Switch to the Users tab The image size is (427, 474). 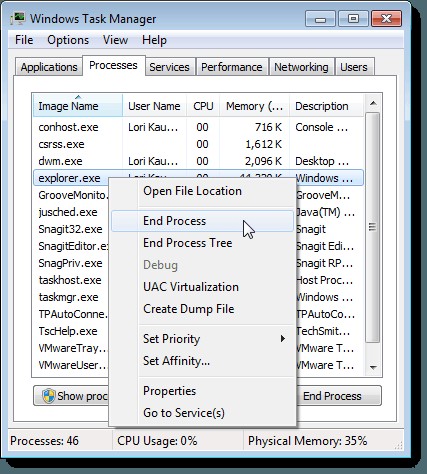pos(354,67)
